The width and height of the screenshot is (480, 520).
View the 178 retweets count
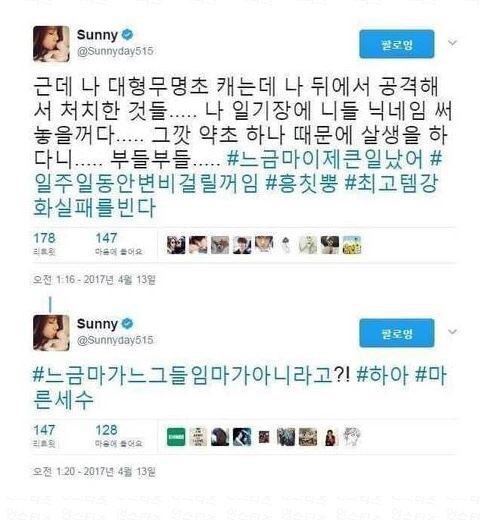click(44, 243)
